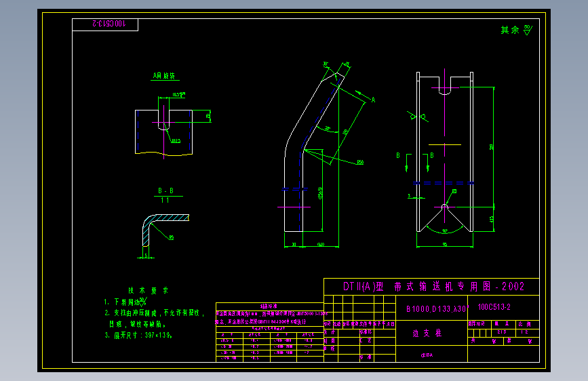The height and width of the screenshot is (381, 588).
Task: Click the A向旋转 view title
Action: (164, 76)
